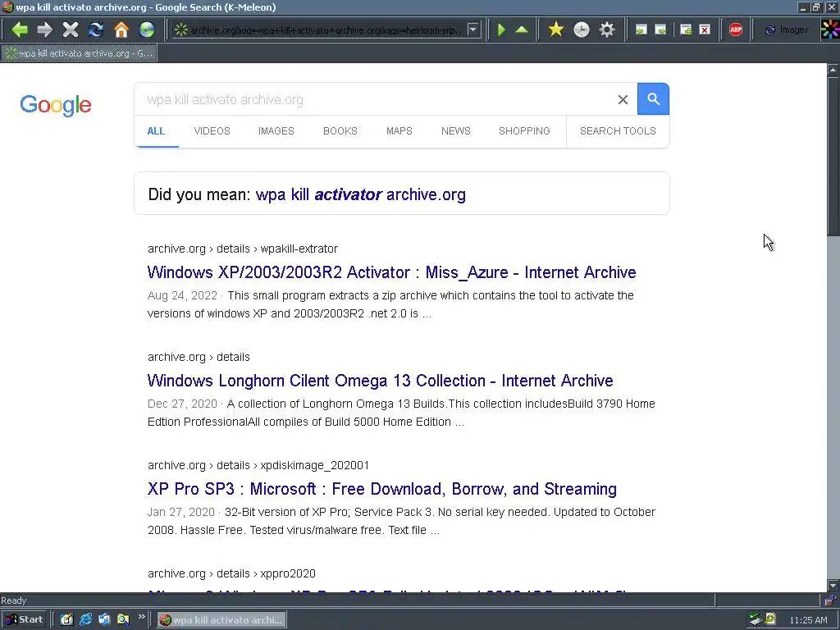Go forward with the gray right arrow
The width and height of the screenshot is (840, 630).
(x=45, y=30)
